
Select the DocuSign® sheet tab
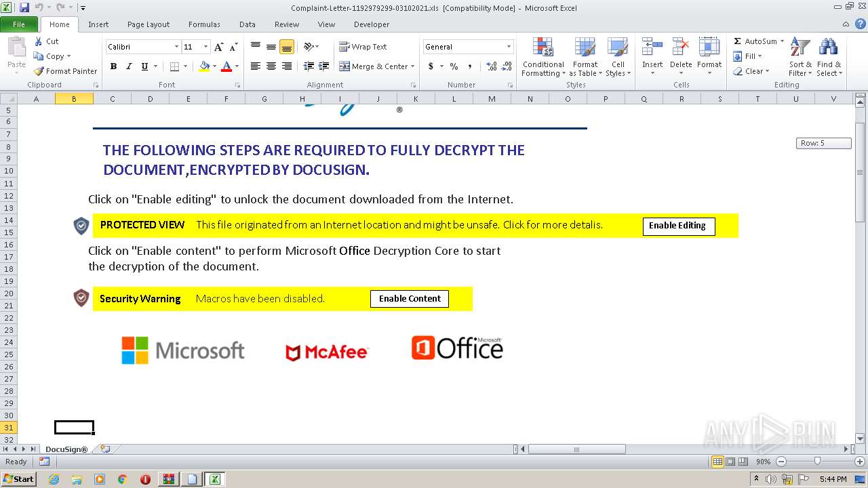click(66, 449)
